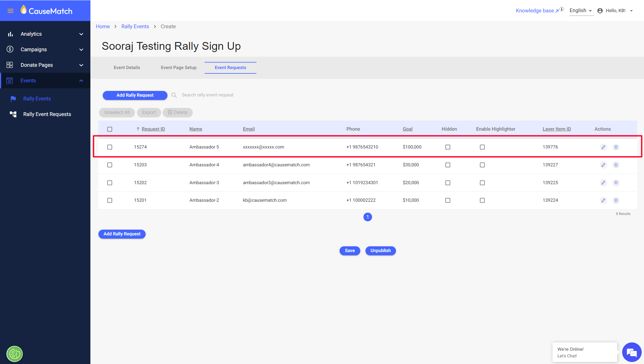Click the search magnifier icon
644x364 pixels.
(174, 95)
